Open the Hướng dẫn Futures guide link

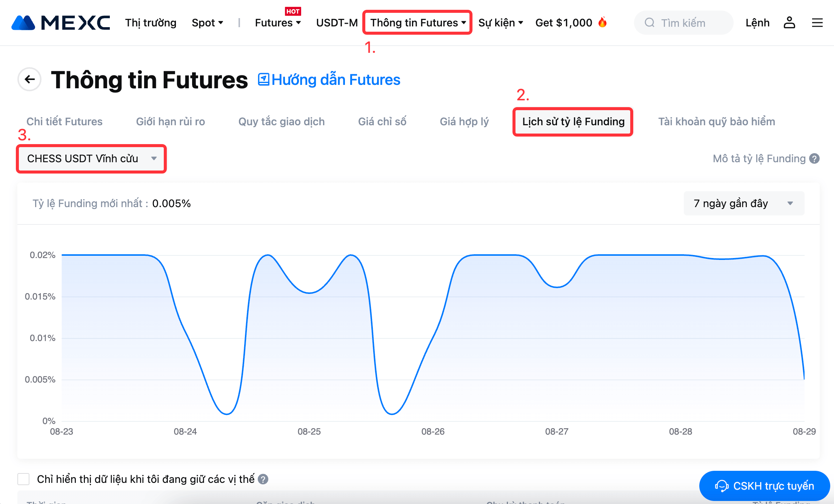[x=329, y=80]
